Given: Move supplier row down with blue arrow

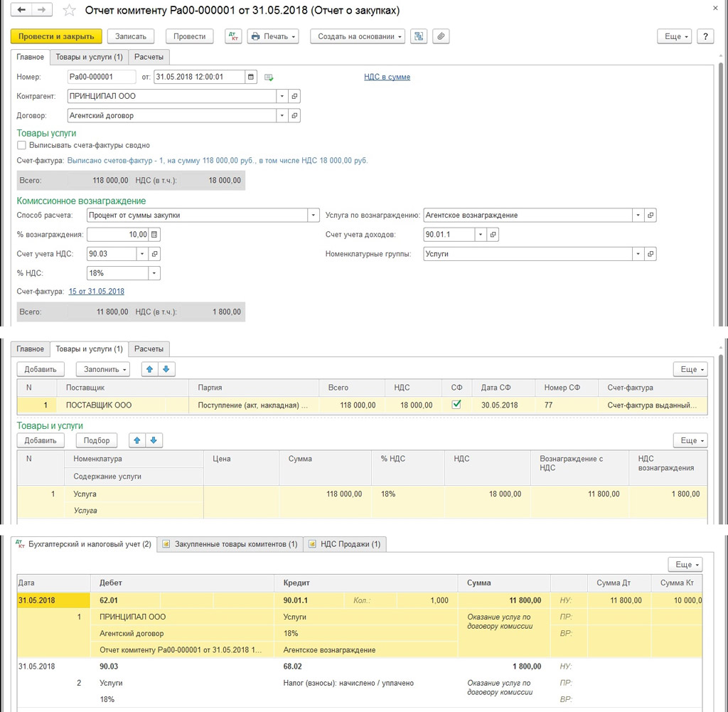Looking at the screenshot, I should (166, 369).
